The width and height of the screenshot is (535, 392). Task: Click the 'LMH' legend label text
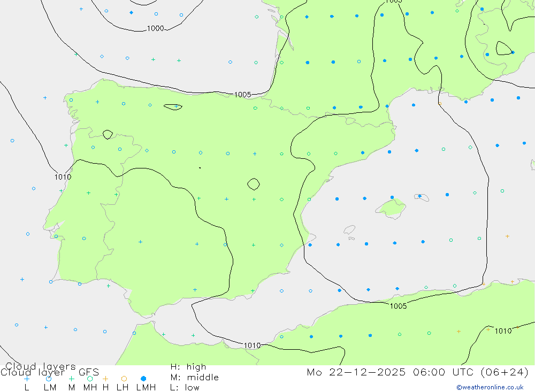click(146, 388)
